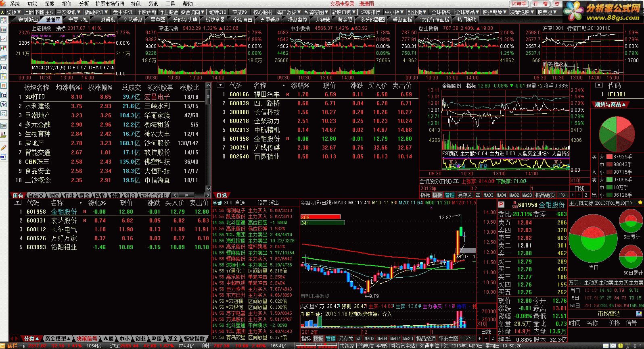The image size is (644, 349).
Task: Click the 另存为 button in upper chart toolbar
Action: pyautogui.click(x=465, y=195)
